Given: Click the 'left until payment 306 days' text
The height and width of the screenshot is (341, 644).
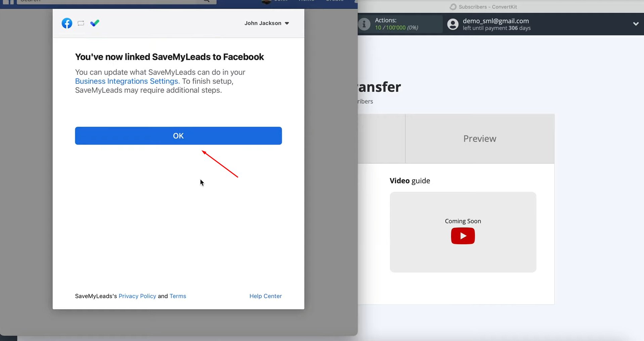Looking at the screenshot, I should pos(497,28).
